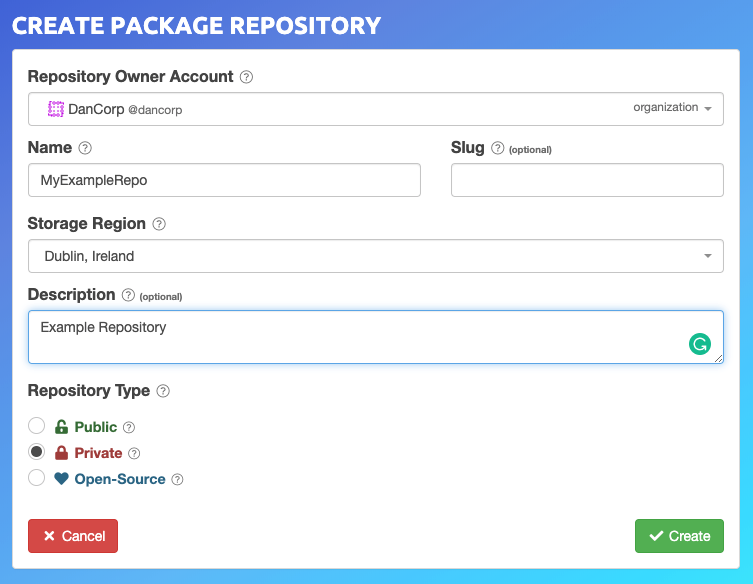The image size is (753, 584).
Task: Click help icon beside Storage Region
Action: (x=159, y=224)
